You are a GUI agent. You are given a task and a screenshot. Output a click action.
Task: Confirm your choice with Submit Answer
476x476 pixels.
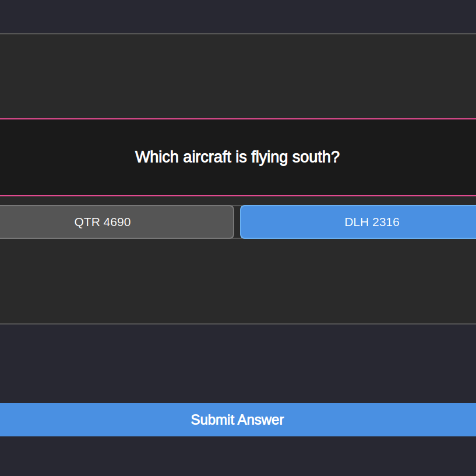pos(238,419)
